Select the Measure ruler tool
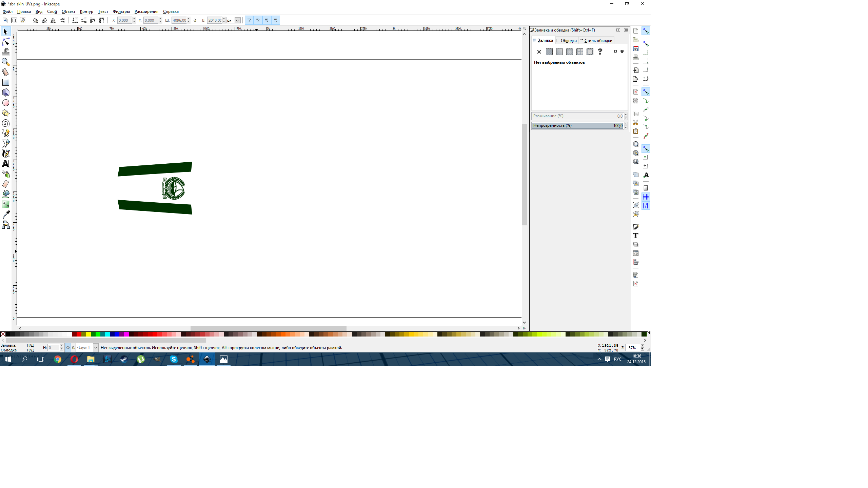Screen dimensions: 868x488 [5, 72]
